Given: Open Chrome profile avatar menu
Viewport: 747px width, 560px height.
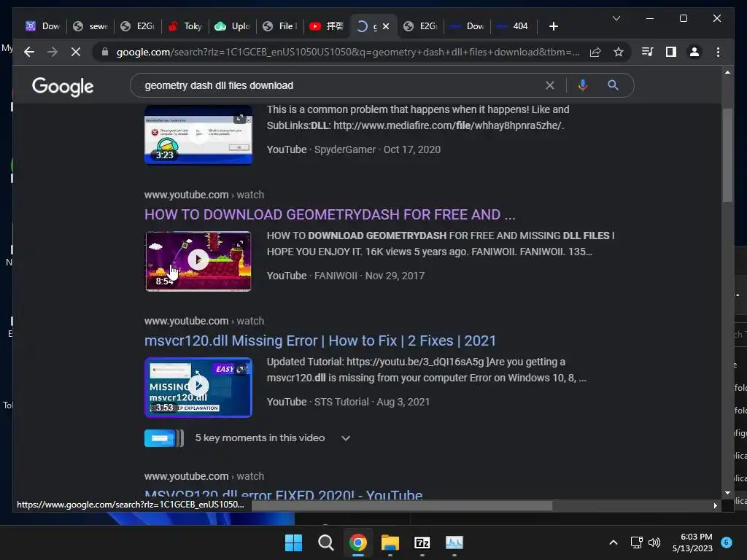Looking at the screenshot, I should click(694, 52).
